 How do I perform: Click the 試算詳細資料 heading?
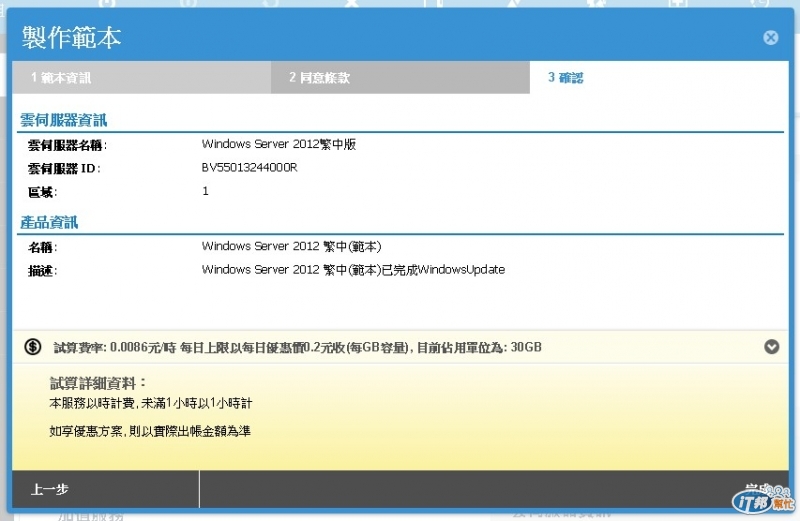pos(97,383)
